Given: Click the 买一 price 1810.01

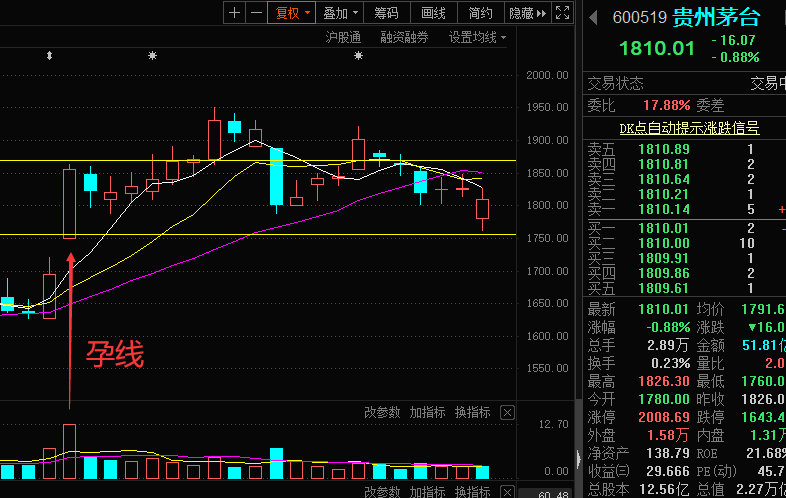Looking at the screenshot, I should (664, 229).
